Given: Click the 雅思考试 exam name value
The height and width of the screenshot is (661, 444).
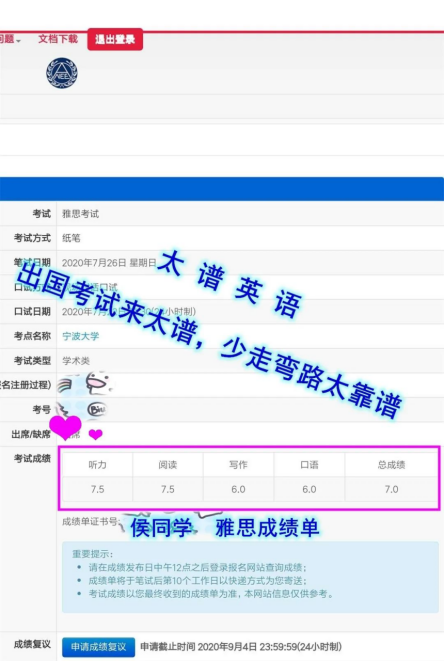Looking at the screenshot, I should (x=81, y=214).
